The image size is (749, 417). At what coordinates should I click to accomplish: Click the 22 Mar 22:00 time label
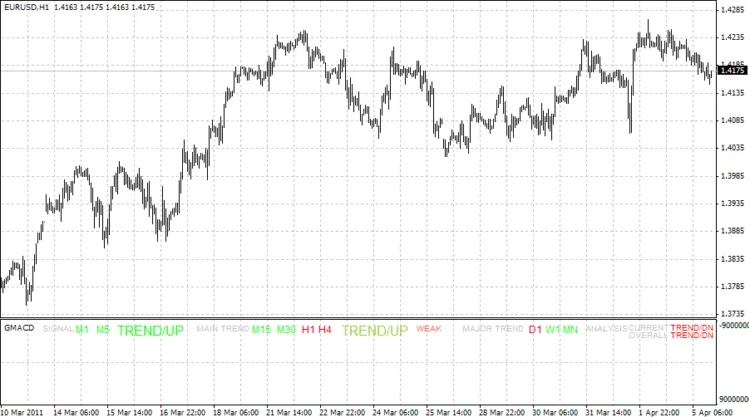tap(342, 412)
